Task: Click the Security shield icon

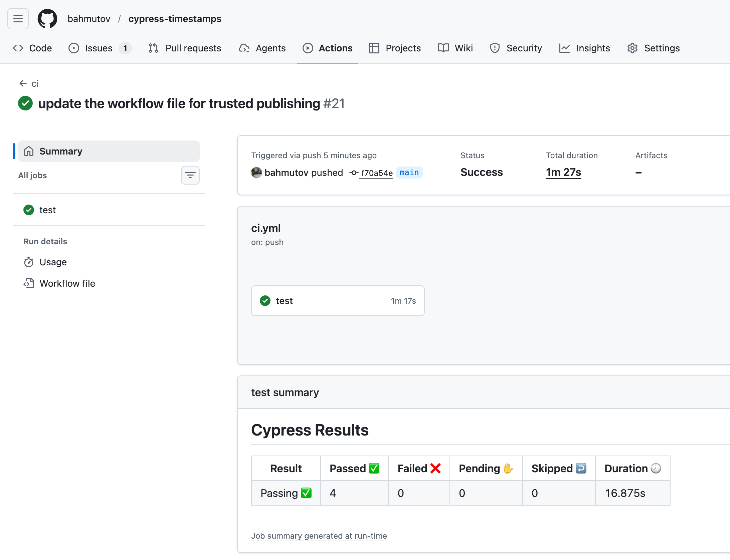Action: coord(495,48)
